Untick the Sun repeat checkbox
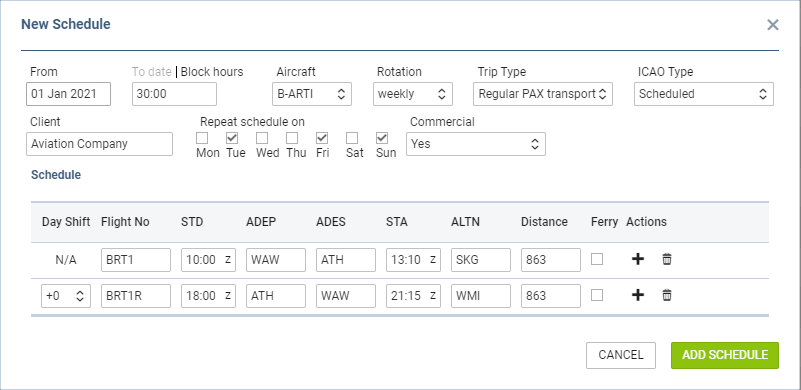801x390 pixels. (x=382, y=138)
